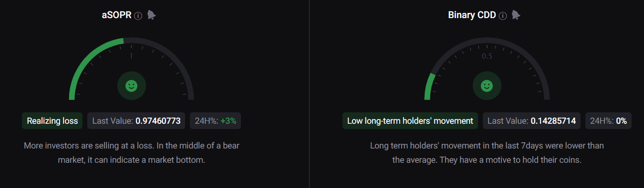Open the Binary CDD metric title
Image resolution: width=644 pixels, height=188 pixels.
[472, 15]
